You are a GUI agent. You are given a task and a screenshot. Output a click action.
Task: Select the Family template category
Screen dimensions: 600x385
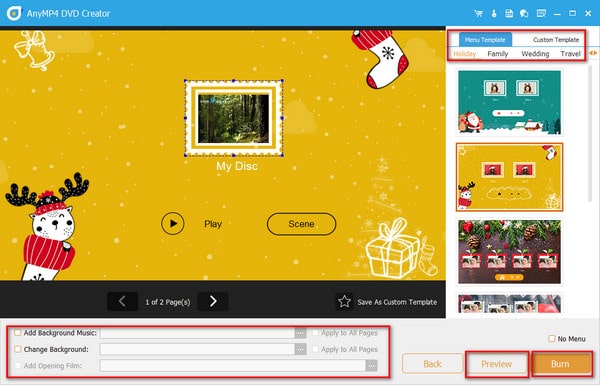(497, 54)
